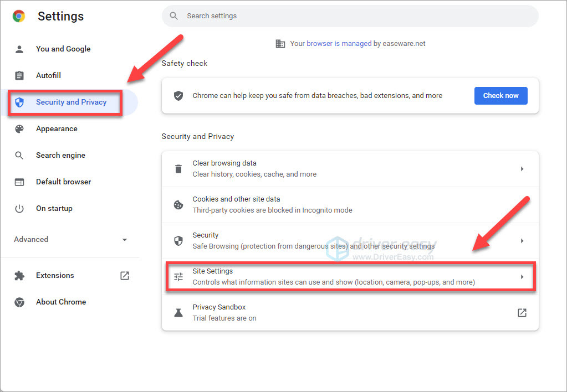Click the shield icon next to Security
Image resolution: width=567 pixels, height=392 pixels.
(x=178, y=240)
